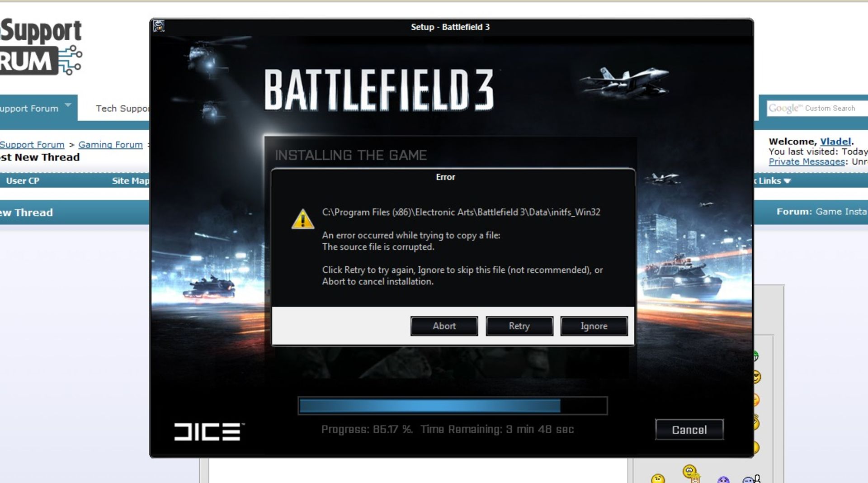Cancel the Battlefield 3 installation
Screen dimensions: 868x483
coord(689,430)
